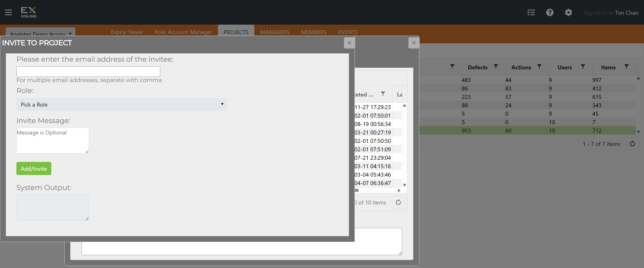Open the help question mark icon
Screen dimensions: 644x268
coord(550,12)
